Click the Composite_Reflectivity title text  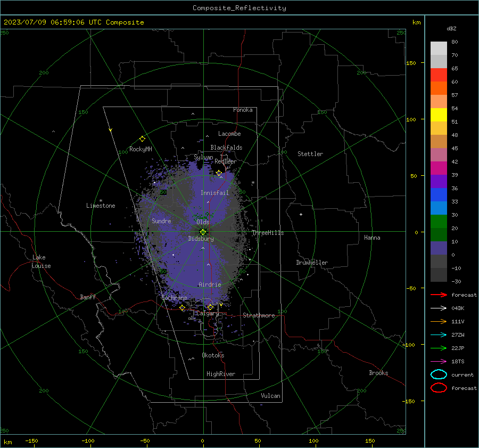click(240, 8)
